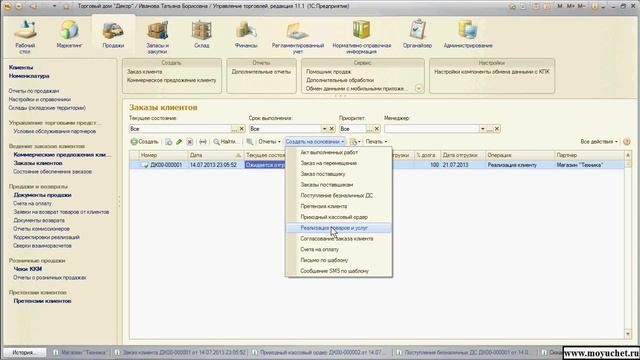Clear the Текущее состояние filter
Viewport: 640px width, 360px height.
coord(242,129)
